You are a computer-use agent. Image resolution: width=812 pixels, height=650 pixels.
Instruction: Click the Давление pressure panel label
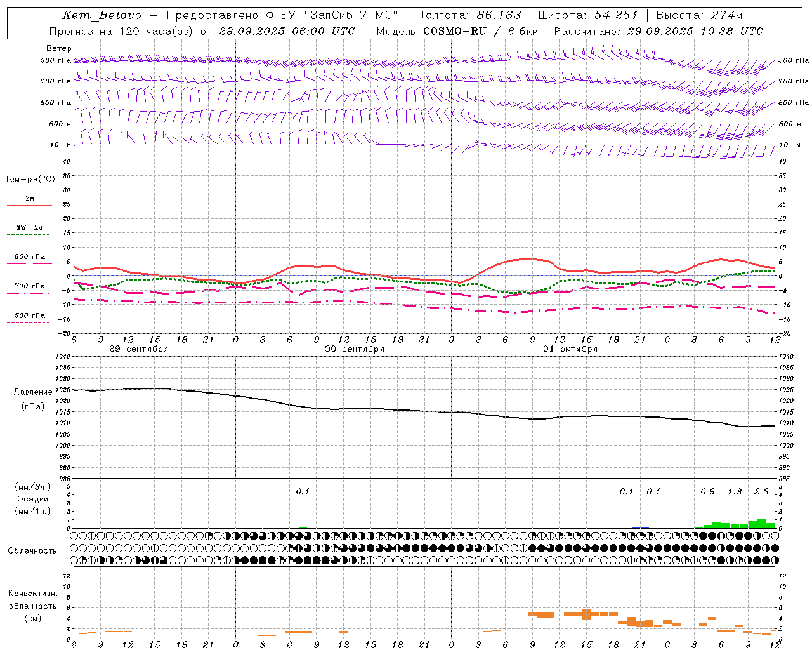click(33, 392)
